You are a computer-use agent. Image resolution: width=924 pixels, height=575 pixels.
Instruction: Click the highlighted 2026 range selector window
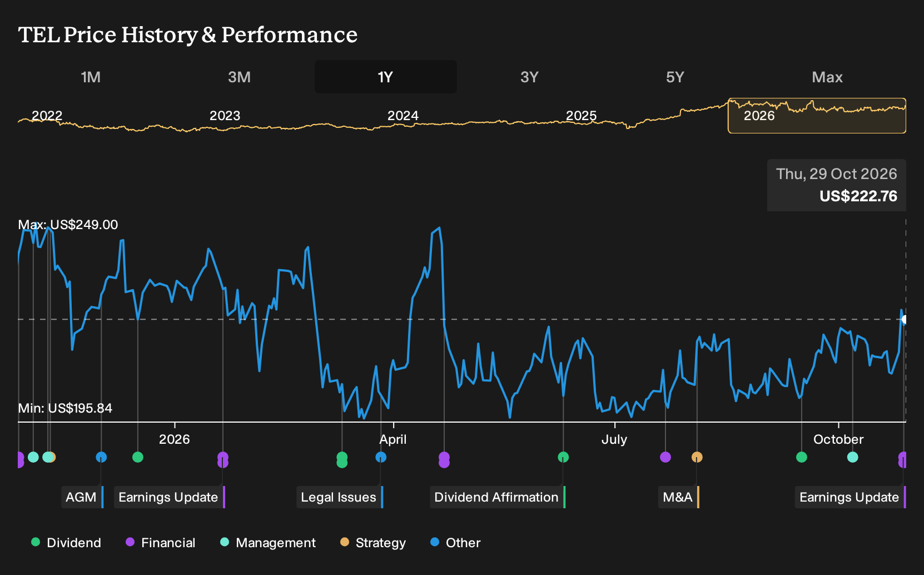pyautogui.click(x=817, y=116)
